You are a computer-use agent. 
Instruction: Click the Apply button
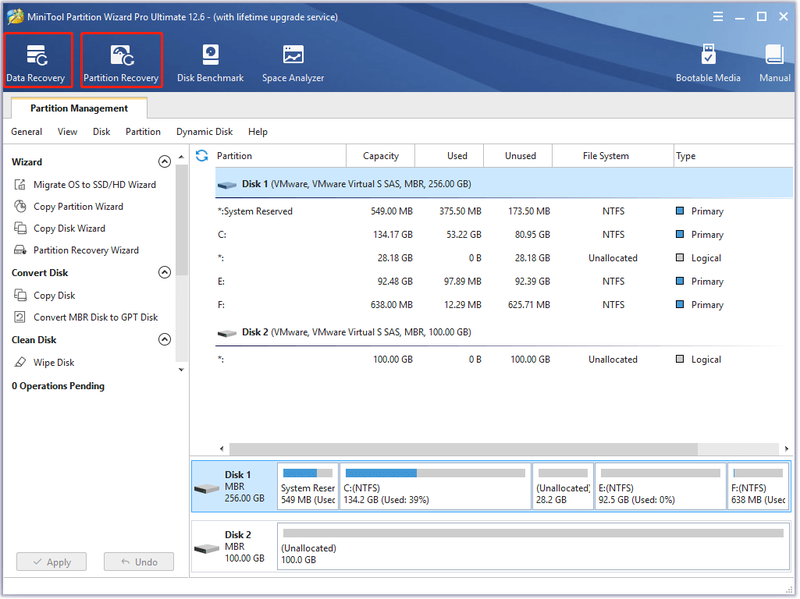point(52,562)
